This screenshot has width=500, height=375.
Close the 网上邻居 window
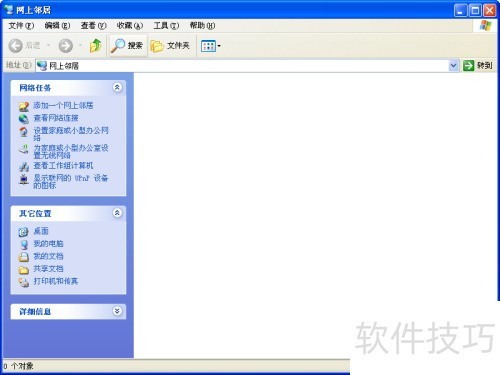pos(490,10)
